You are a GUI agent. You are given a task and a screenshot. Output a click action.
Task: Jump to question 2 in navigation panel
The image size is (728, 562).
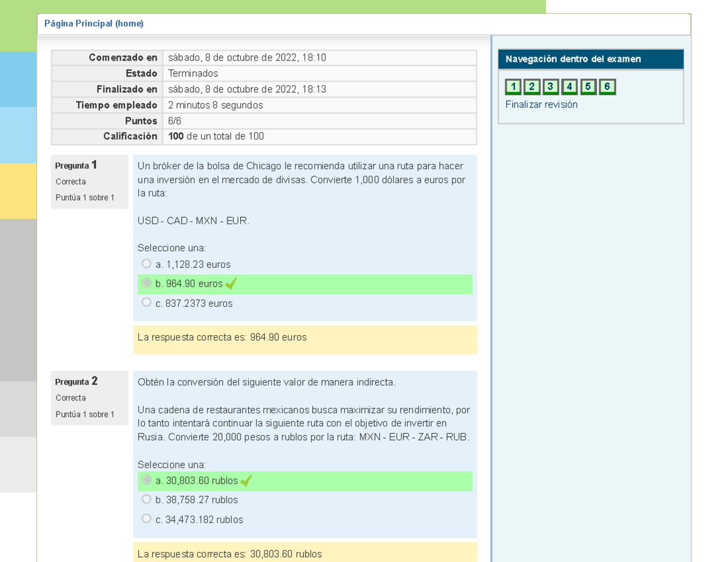[x=531, y=87]
